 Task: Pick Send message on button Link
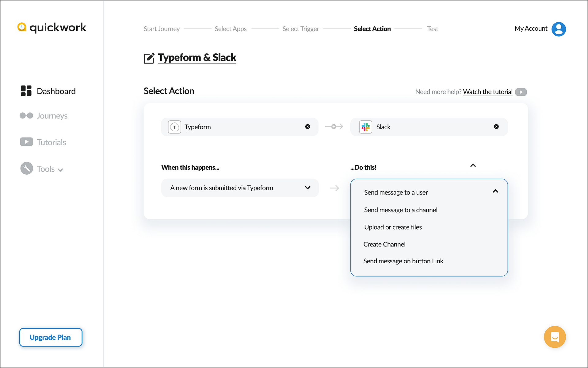403,261
